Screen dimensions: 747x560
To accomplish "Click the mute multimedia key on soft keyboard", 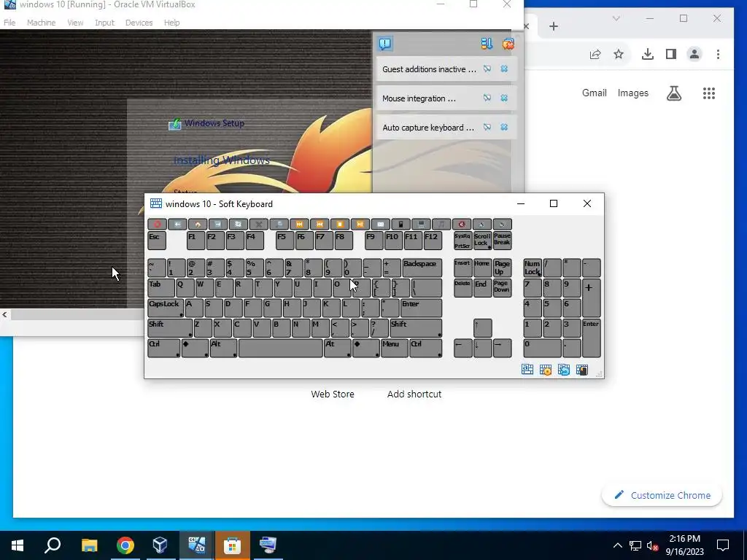I will coord(462,225).
